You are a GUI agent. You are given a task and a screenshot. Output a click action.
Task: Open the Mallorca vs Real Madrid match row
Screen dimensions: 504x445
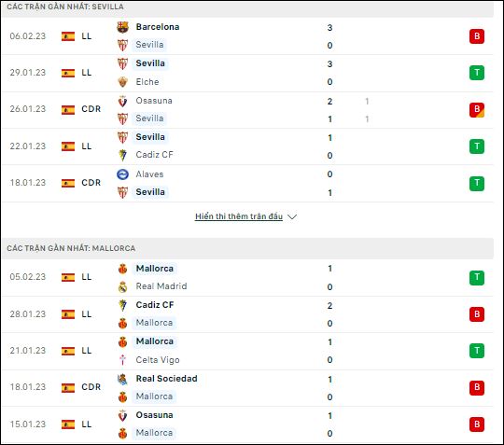tap(247, 278)
